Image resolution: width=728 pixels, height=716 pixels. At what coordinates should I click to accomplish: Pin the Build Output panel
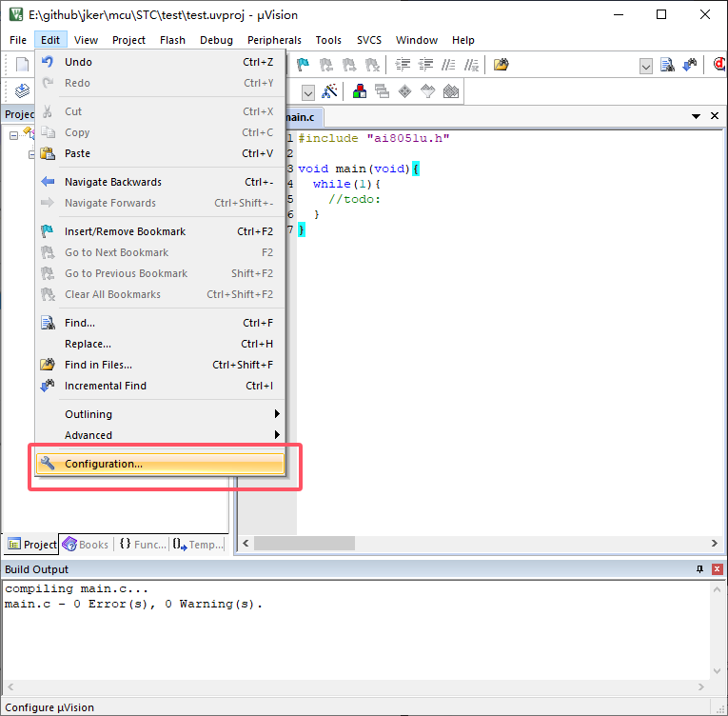click(x=699, y=569)
